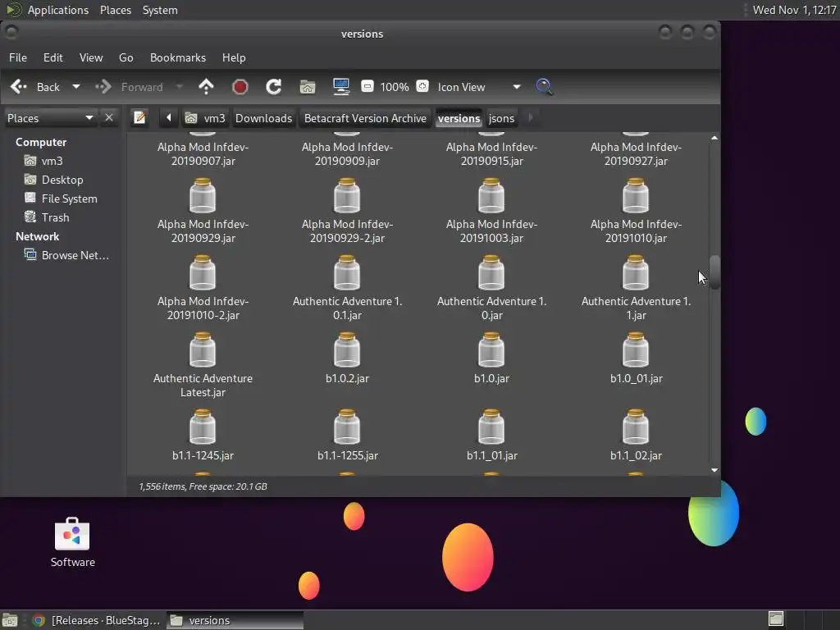Switch to Releases BlueStag browser taskbar window

[x=97, y=620]
